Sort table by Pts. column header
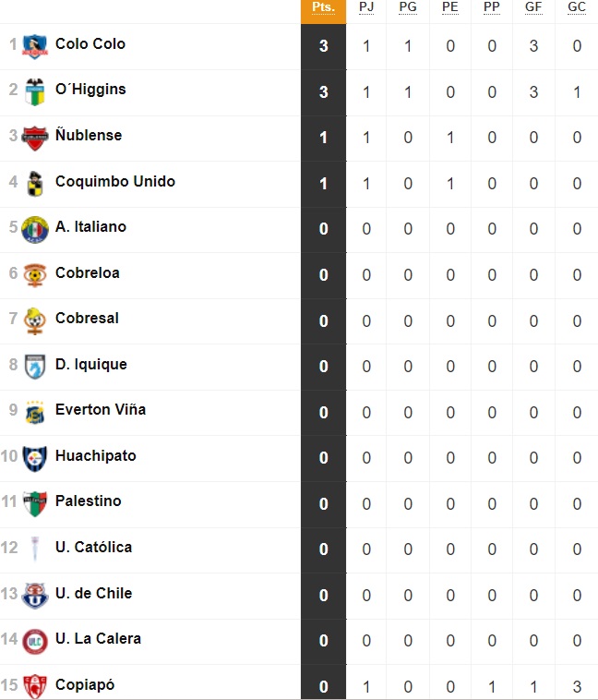Viewport: 598px width, 700px height. 323,7
